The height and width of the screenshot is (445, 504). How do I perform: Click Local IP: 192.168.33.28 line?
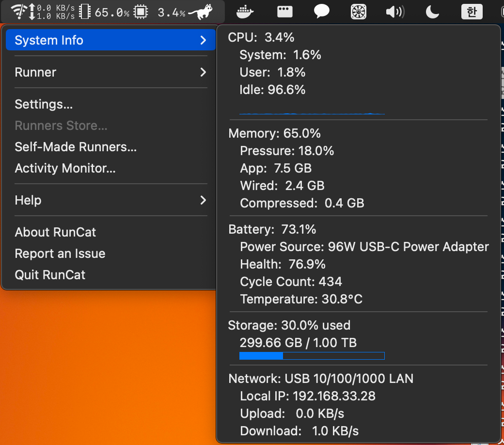pos(308,396)
